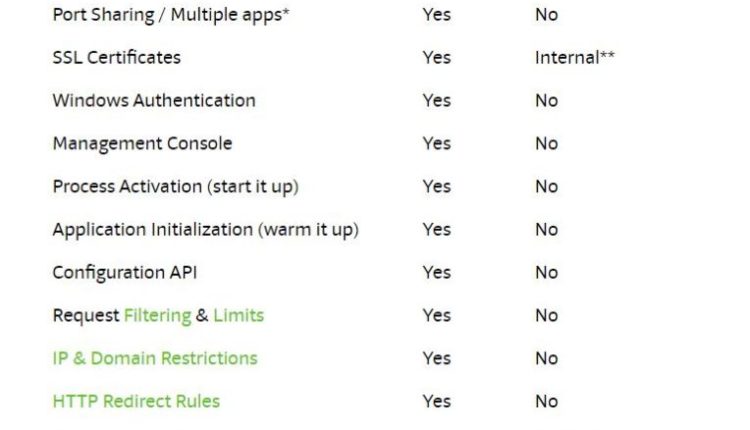Click the Port Sharing / Multiple apps label

coord(164,15)
